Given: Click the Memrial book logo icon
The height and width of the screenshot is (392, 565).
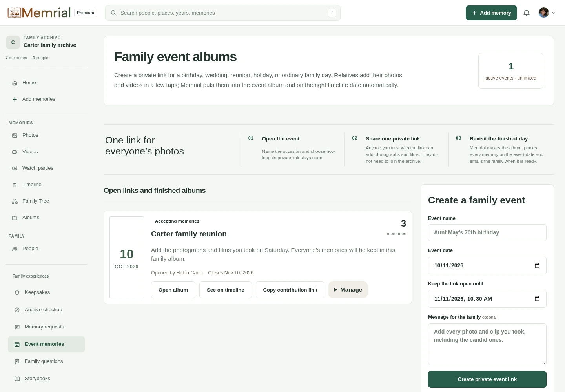Looking at the screenshot, I should 14,13.
